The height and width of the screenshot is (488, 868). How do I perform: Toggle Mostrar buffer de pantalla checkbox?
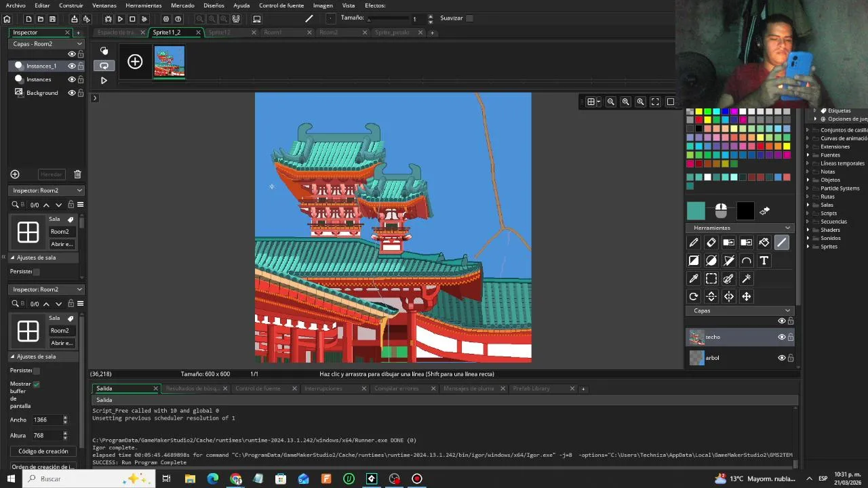(37, 384)
